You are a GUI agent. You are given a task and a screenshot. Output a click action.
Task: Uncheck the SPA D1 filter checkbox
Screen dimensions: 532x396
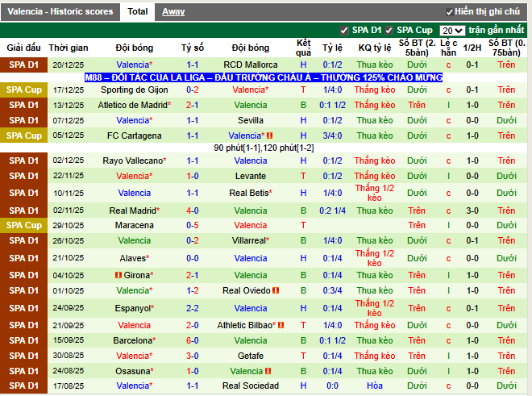pyautogui.click(x=344, y=31)
